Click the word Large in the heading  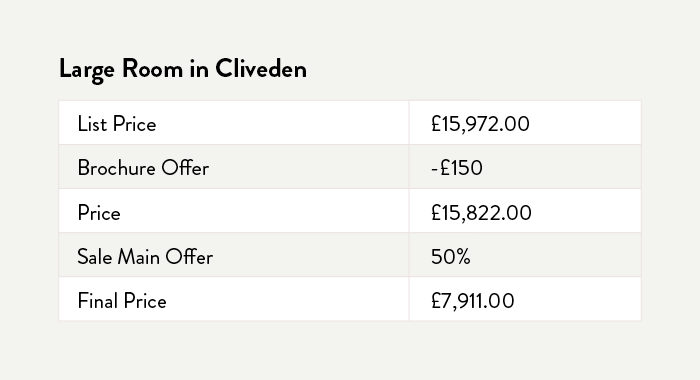pos(87,70)
